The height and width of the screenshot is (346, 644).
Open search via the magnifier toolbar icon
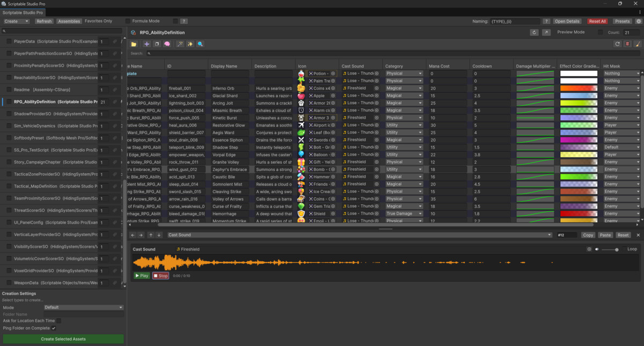(200, 44)
